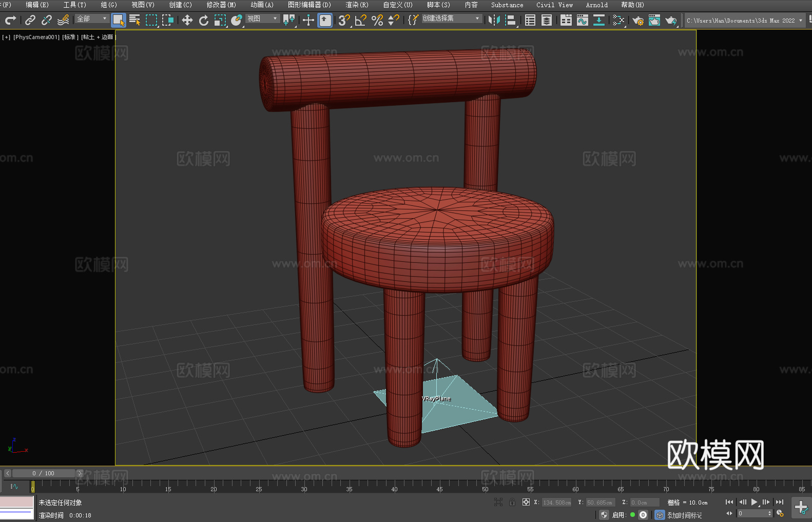The height and width of the screenshot is (522, 812).
Task: Select the Link tool icon
Action: pos(30,21)
